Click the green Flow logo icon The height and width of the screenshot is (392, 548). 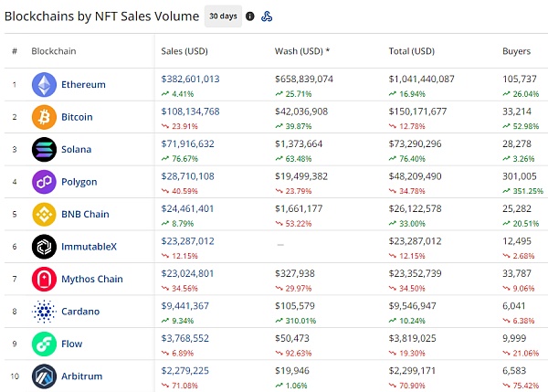(x=44, y=344)
